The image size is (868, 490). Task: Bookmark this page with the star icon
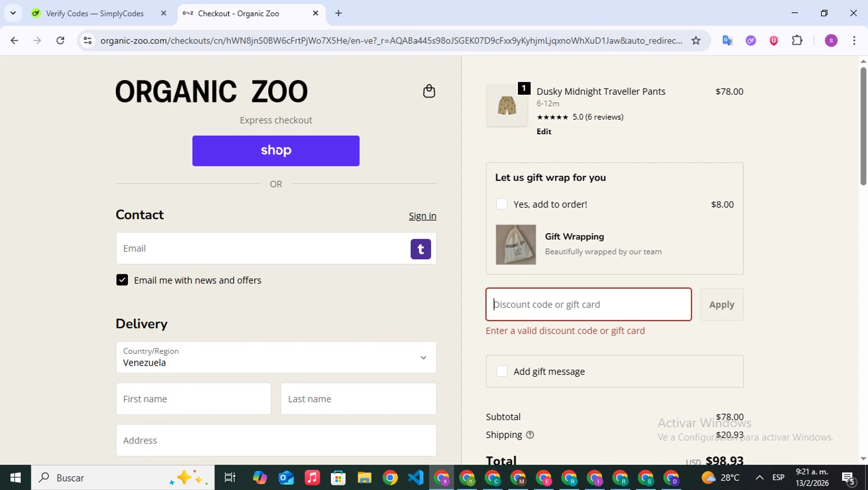tap(696, 40)
